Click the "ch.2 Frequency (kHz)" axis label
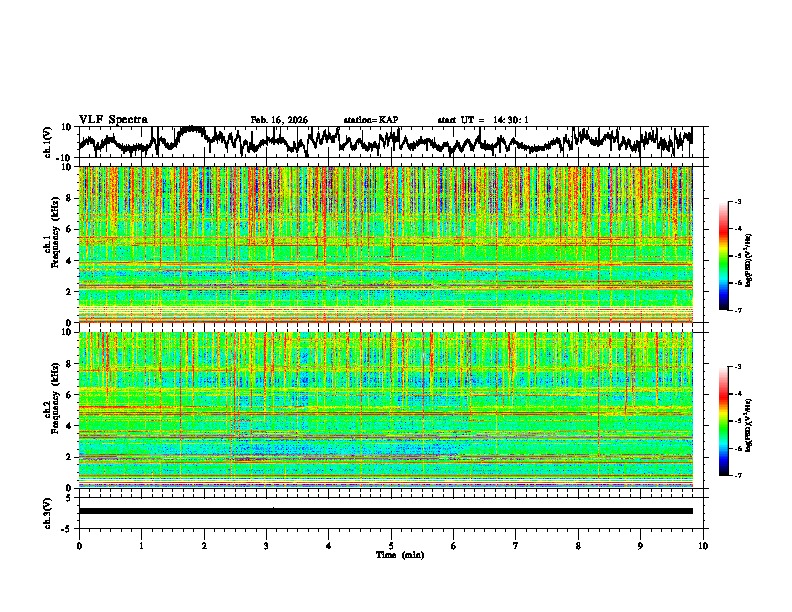 pyautogui.click(x=51, y=398)
